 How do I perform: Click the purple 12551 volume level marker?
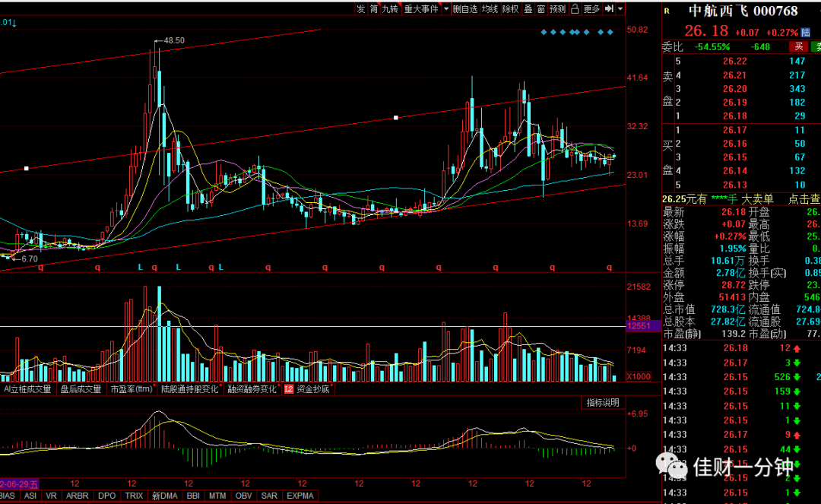644,326
